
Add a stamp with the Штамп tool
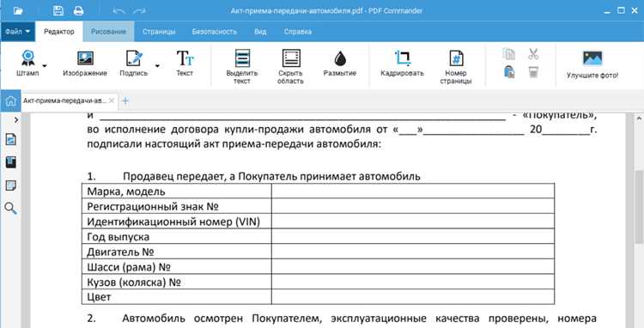pyautogui.click(x=28, y=64)
